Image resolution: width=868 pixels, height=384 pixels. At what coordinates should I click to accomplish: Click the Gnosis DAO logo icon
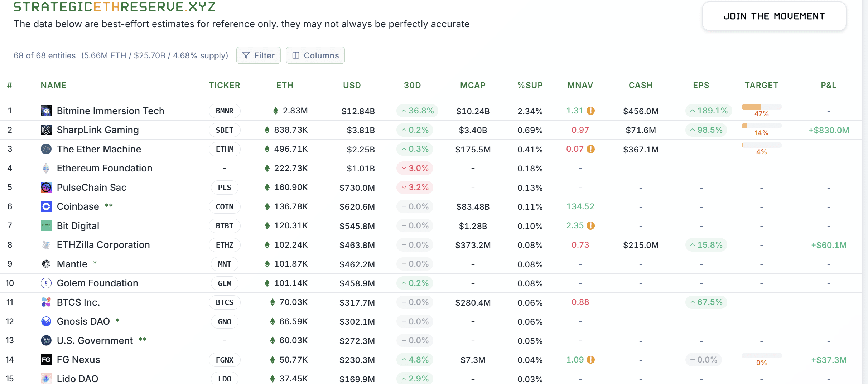click(x=46, y=321)
